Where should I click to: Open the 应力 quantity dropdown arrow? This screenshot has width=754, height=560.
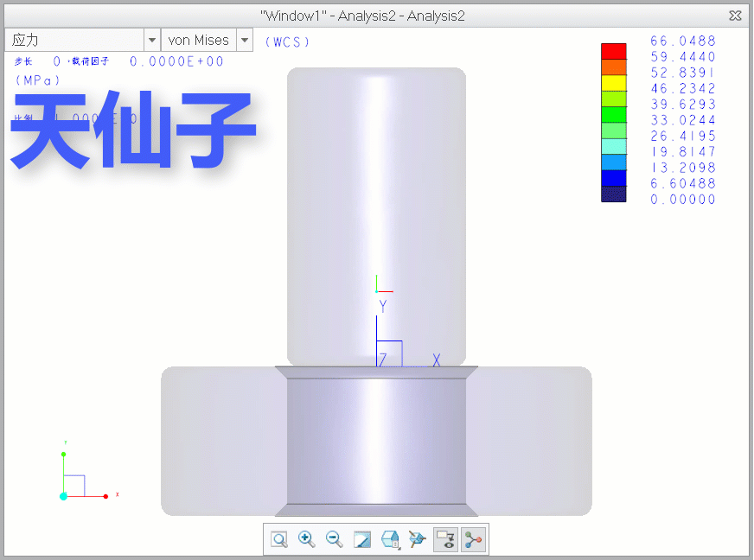[152, 40]
